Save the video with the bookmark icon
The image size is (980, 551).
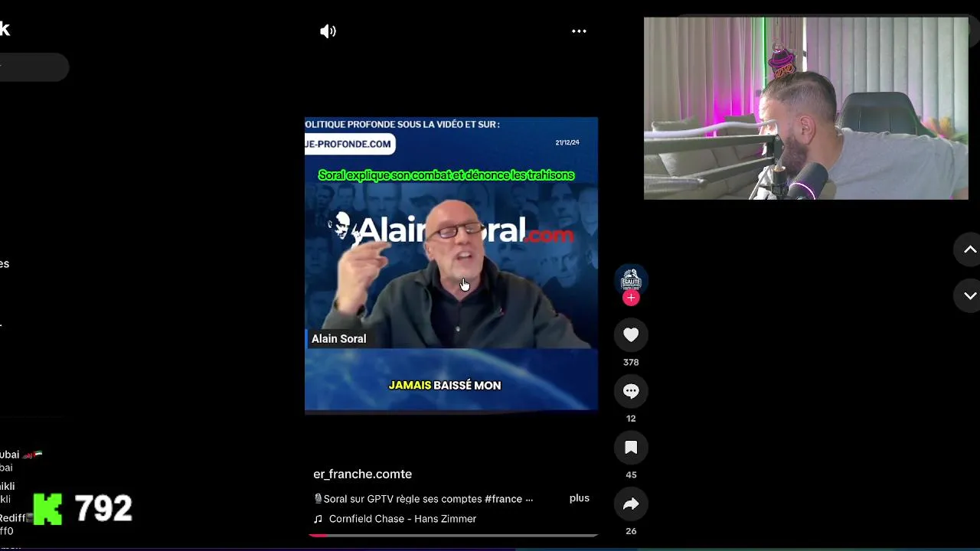pyautogui.click(x=631, y=448)
